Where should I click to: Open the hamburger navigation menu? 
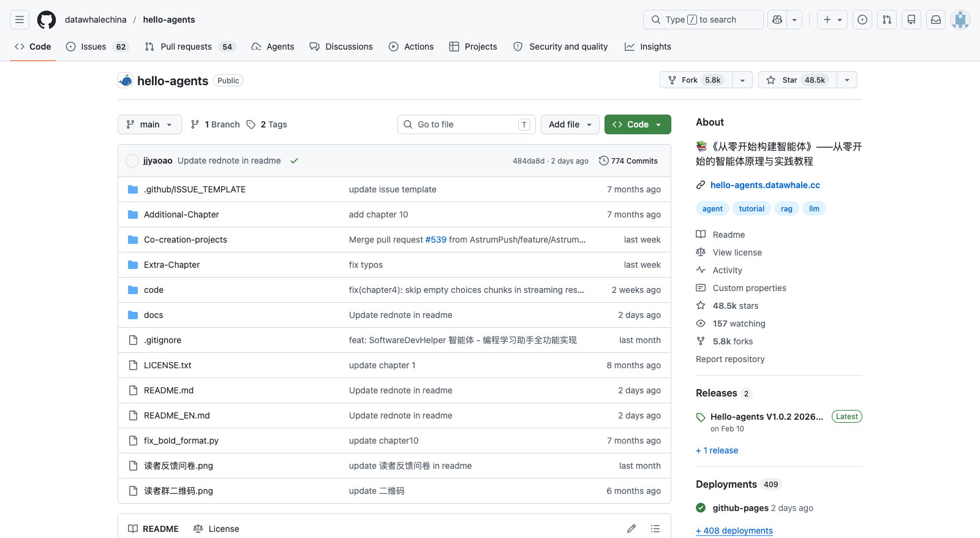20,20
